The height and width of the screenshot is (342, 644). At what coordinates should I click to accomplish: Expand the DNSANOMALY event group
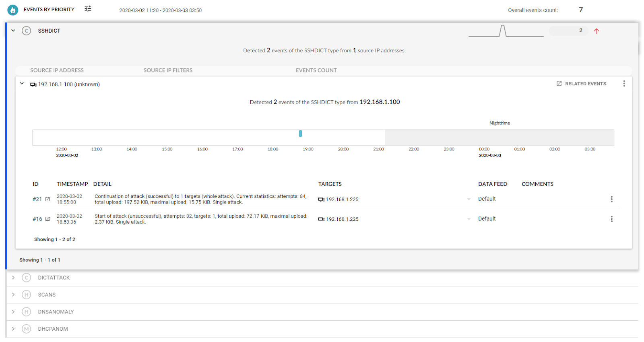point(13,312)
